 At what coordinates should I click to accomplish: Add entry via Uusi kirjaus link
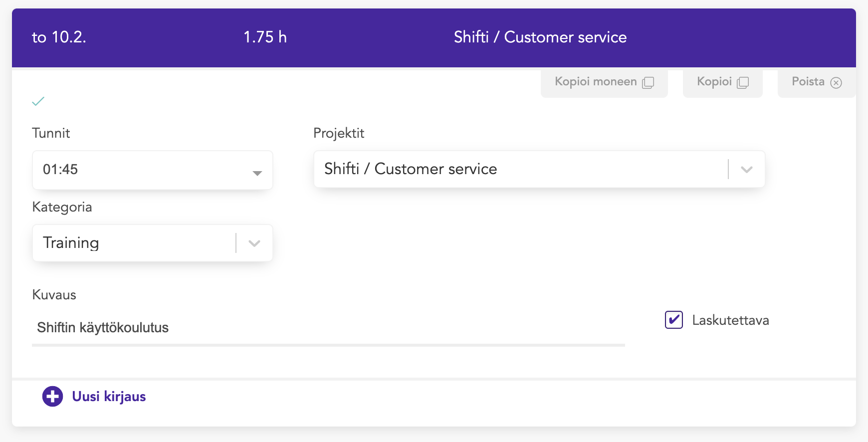109,397
